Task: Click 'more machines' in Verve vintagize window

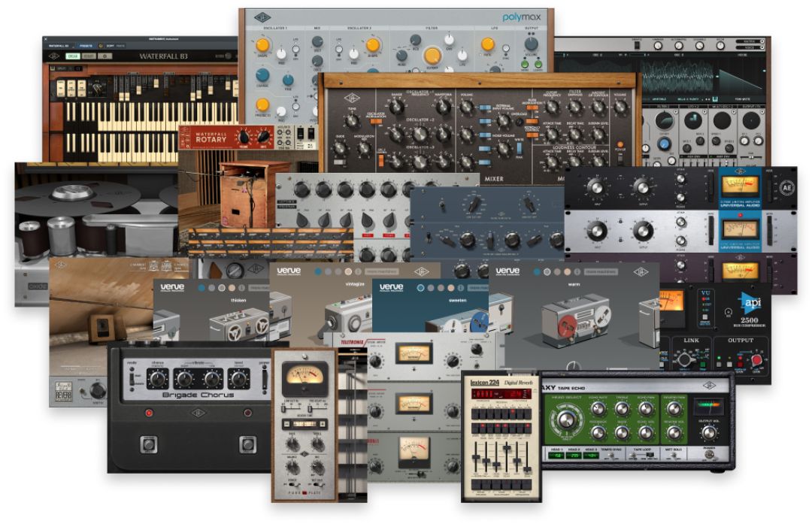Action: tap(381, 271)
